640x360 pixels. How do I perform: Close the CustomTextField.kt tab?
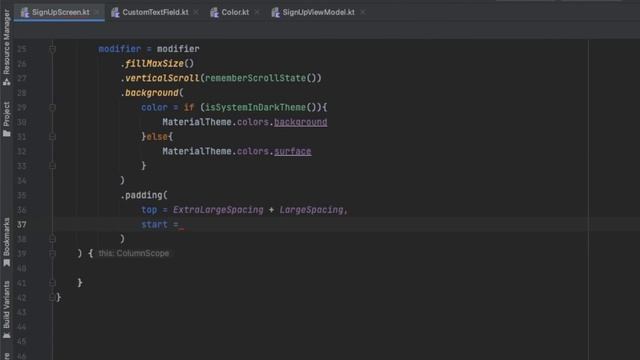196,12
